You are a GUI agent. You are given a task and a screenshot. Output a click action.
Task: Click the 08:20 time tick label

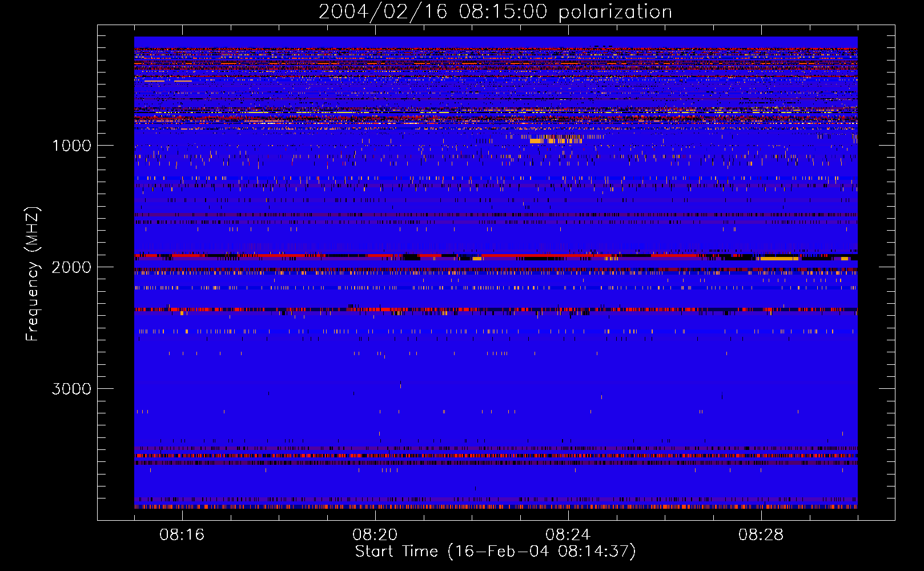(x=375, y=535)
